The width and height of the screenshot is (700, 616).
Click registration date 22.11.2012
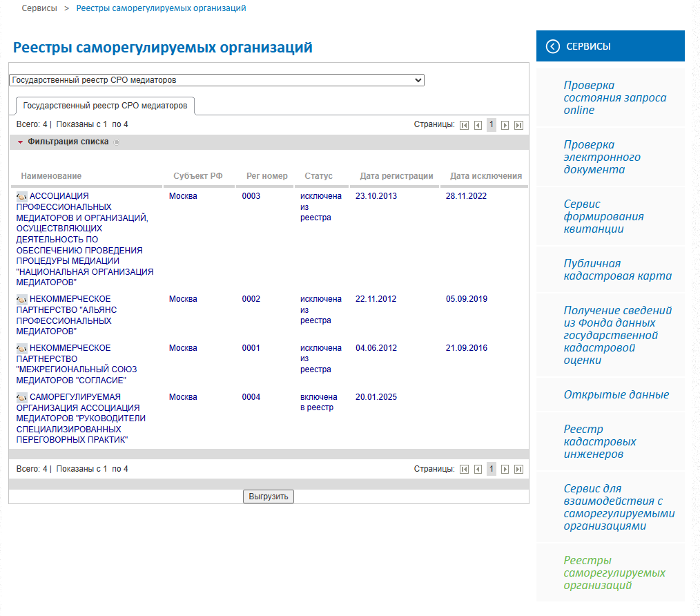376,299
